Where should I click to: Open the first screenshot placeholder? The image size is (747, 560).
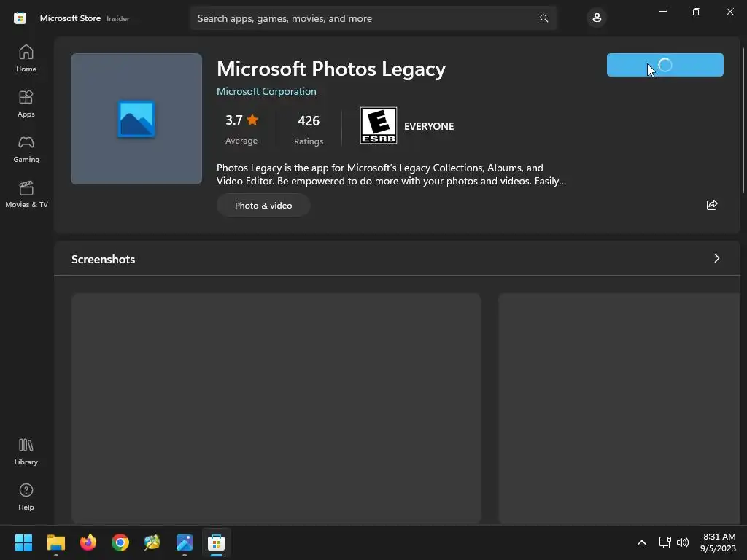click(276, 408)
